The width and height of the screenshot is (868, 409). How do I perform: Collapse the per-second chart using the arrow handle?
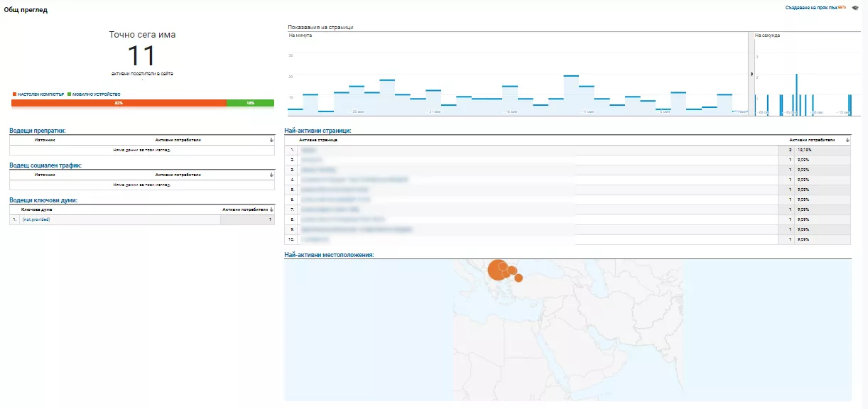752,74
